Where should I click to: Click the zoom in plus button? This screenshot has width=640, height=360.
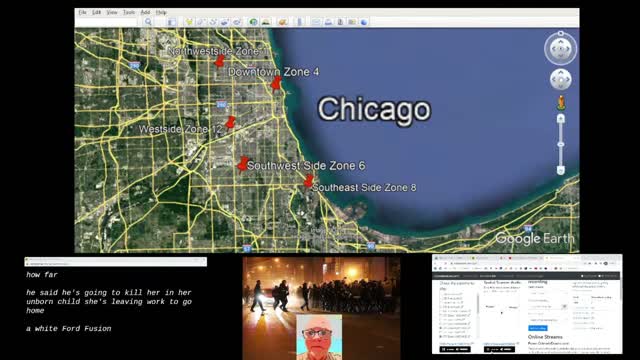point(561,119)
